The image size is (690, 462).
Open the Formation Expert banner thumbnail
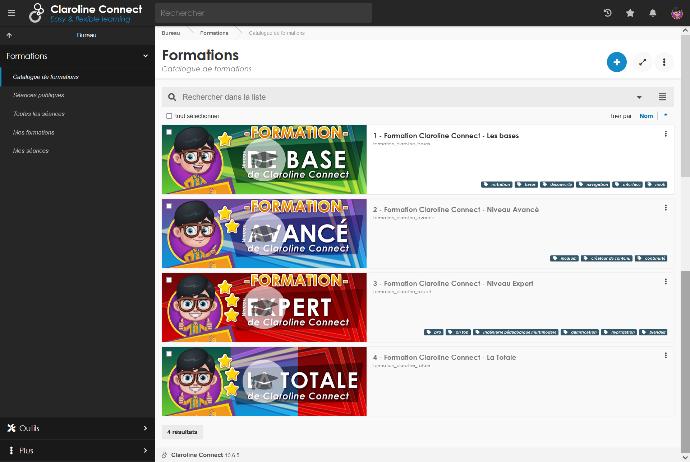tap(264, 307)
